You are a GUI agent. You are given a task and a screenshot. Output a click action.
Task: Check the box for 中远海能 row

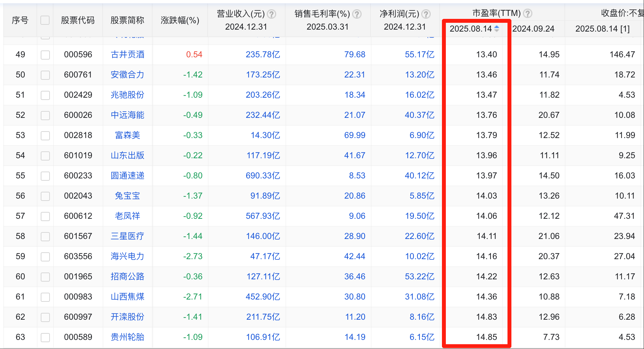click(x=45, y=115)
